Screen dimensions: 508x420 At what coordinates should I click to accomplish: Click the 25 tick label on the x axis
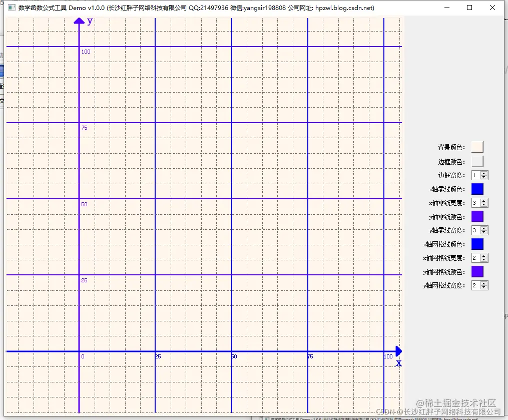pos(158,356)
